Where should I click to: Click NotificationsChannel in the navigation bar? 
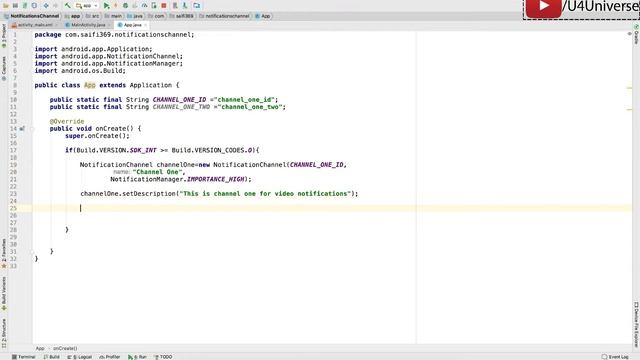pyautogui.click(x=32, y=16)
